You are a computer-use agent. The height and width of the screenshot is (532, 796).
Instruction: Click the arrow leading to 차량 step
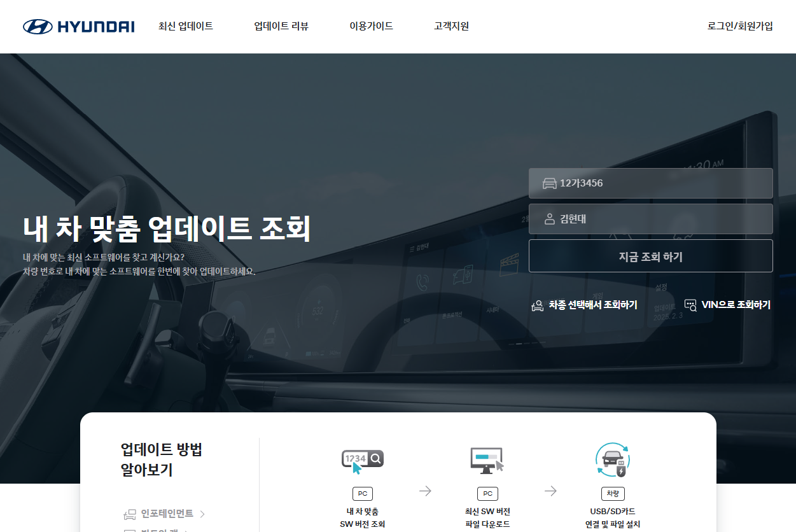tap(550, 490)
